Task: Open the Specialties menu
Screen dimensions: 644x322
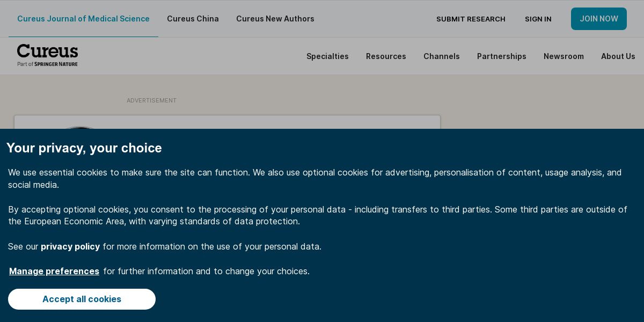Action: (x=327, y=56)
